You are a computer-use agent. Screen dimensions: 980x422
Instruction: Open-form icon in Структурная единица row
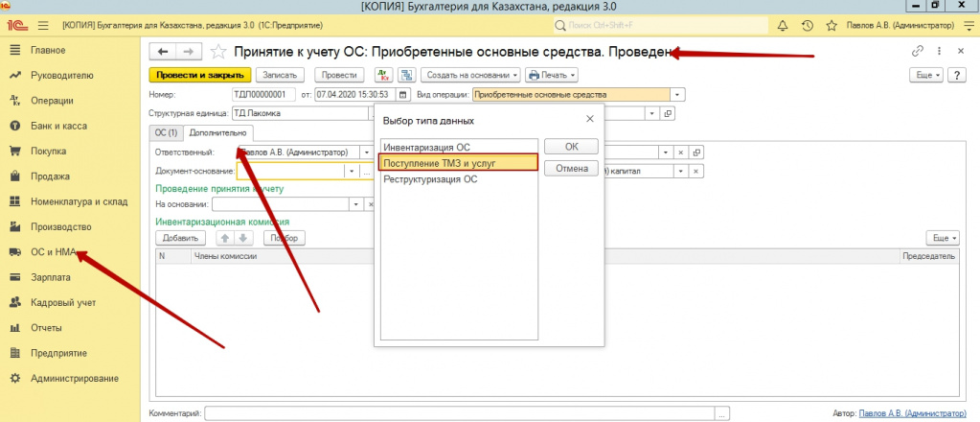(668, 114)
